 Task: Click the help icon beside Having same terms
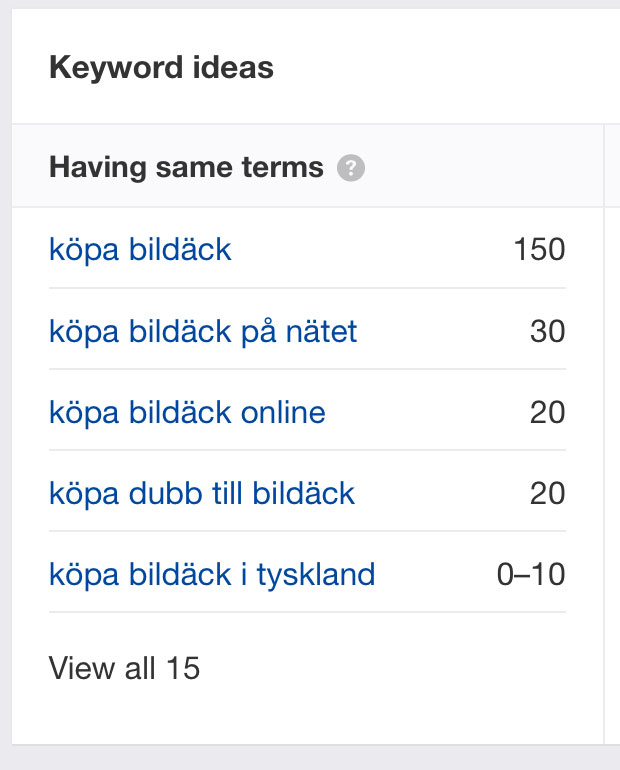[351, 168]
